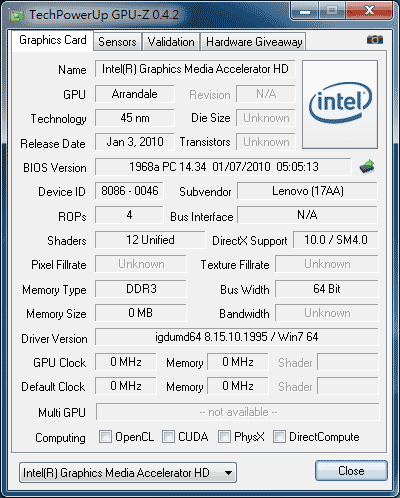The width and height of the screenshot is (400, 498).
Task: Click the empty Shader field in Default Clock row
Action: 348,386
